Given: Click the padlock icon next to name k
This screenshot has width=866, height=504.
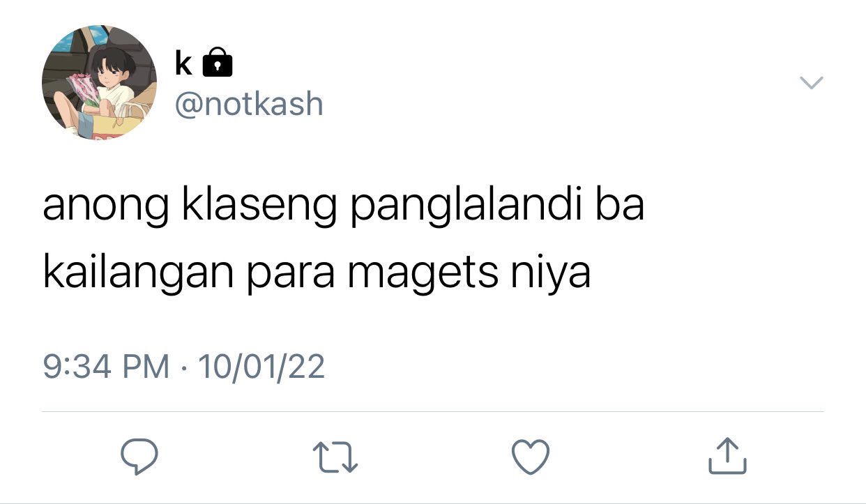Looking at the screenshot, I should coord(217,63).
